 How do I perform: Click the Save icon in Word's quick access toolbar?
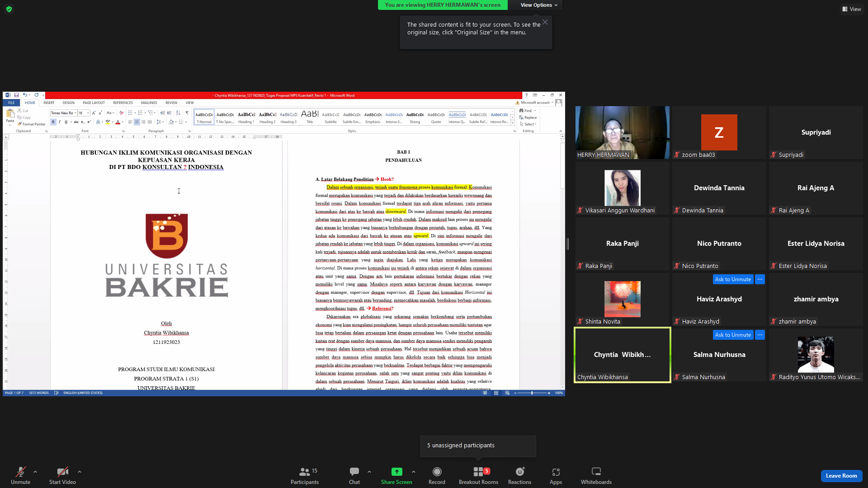(16, 95)
